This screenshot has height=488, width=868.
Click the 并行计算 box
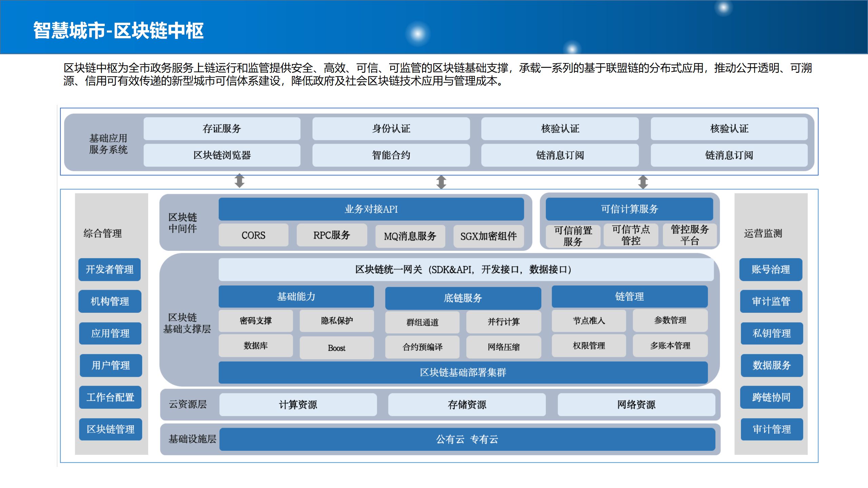[x=504, y=322]
